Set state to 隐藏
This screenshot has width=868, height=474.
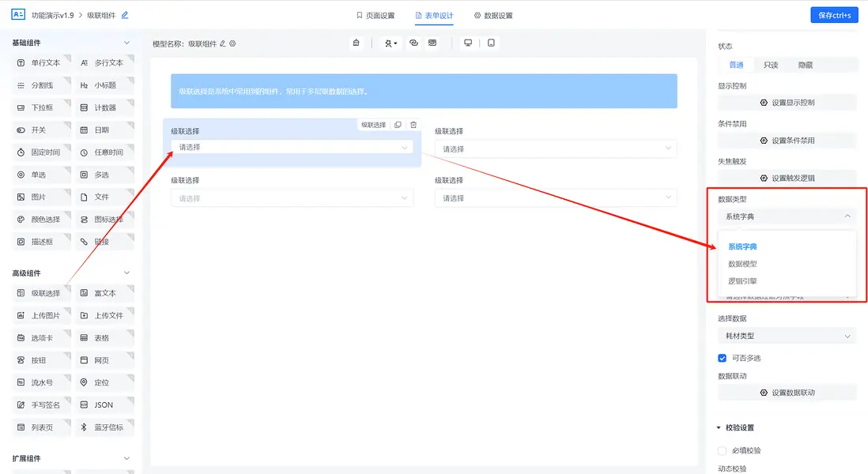point(806,65)
